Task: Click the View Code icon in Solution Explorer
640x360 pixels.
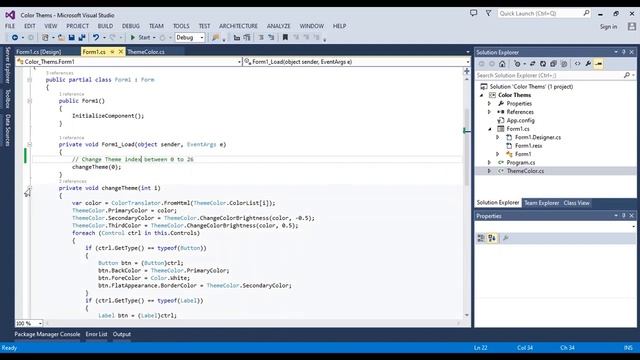Action: pos(578,64)
